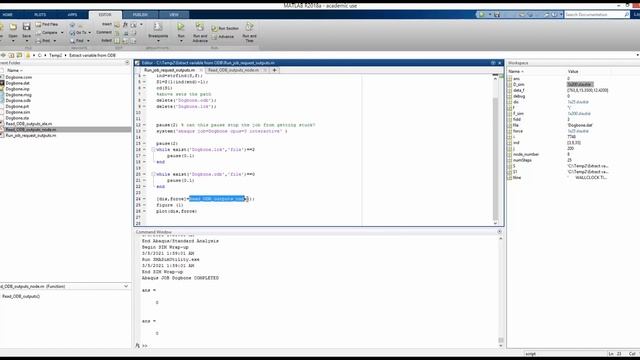The width and height of the screenshot is (640, 360).
Task: Click Extract variable from ODB path segment
Action: [92, 55]
